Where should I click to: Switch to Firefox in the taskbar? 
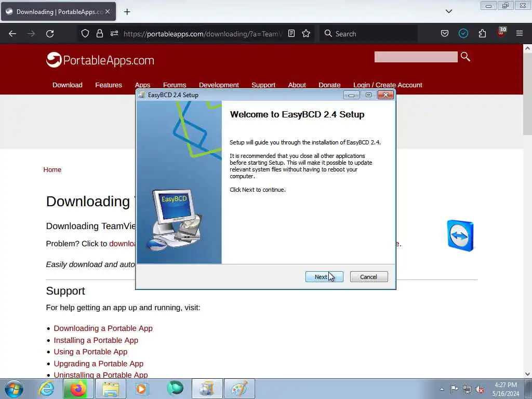(x=78, y=389)
